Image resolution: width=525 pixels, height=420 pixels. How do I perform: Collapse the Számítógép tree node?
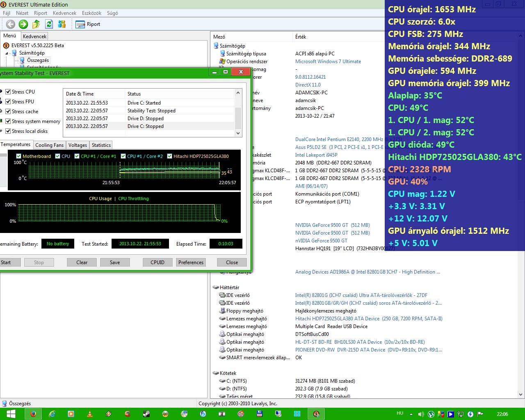click(7, 53)
